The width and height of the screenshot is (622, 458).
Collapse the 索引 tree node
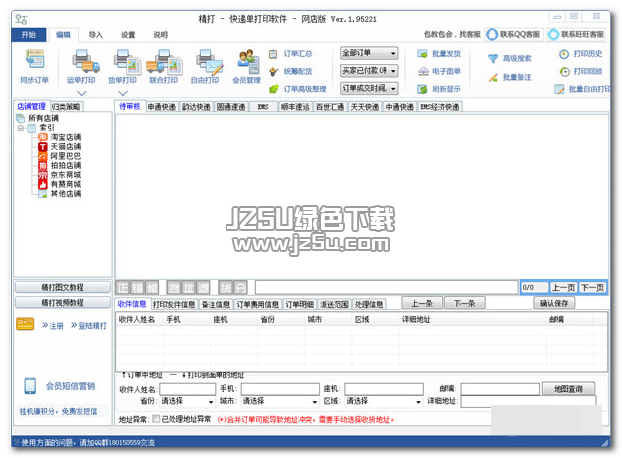coord(21,128)
